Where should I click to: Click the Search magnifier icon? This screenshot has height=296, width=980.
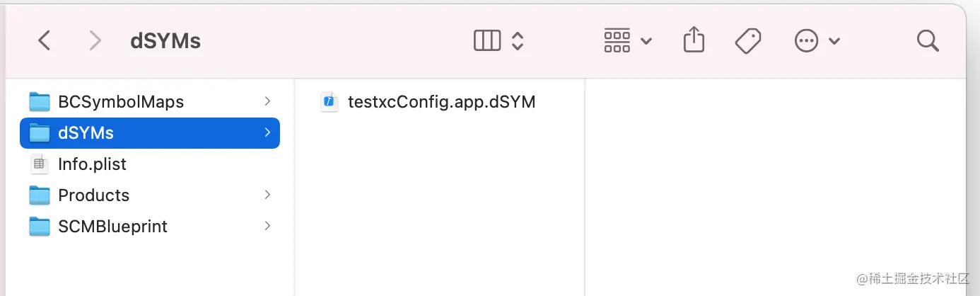(x=928, y=41)
